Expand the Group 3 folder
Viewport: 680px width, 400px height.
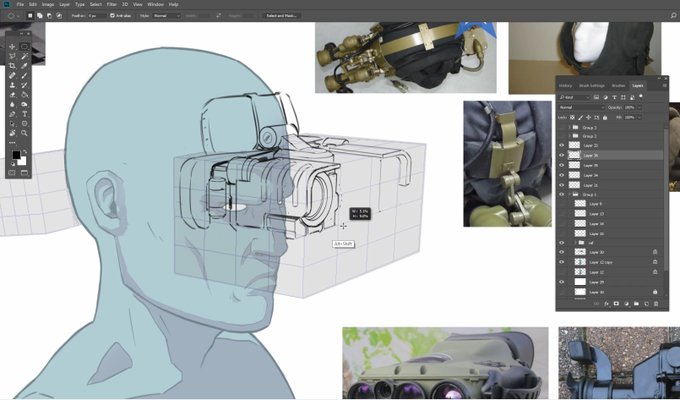[x=569, y=128]
